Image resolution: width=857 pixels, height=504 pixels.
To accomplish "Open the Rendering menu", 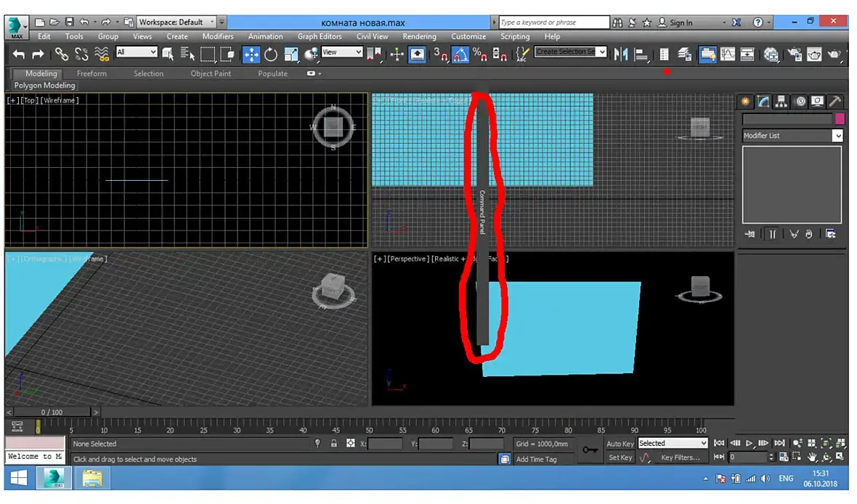I will (x=419, y=36).
